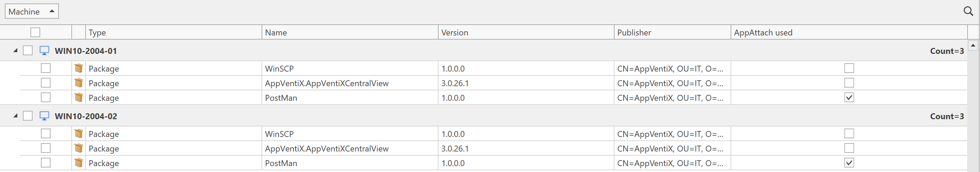Open the Machine grouping dropdown
This screenshot has height=172, width=980.
[x=32, y=11]
